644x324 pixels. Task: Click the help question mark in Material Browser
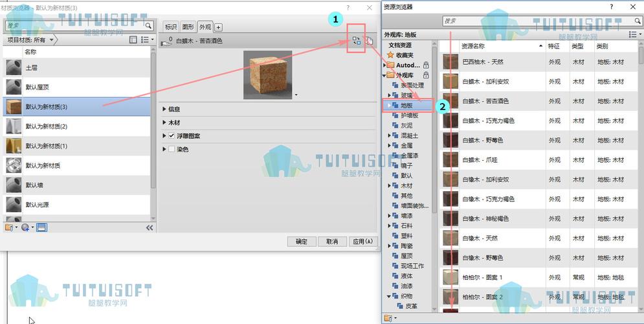click(x=348, y=8)
